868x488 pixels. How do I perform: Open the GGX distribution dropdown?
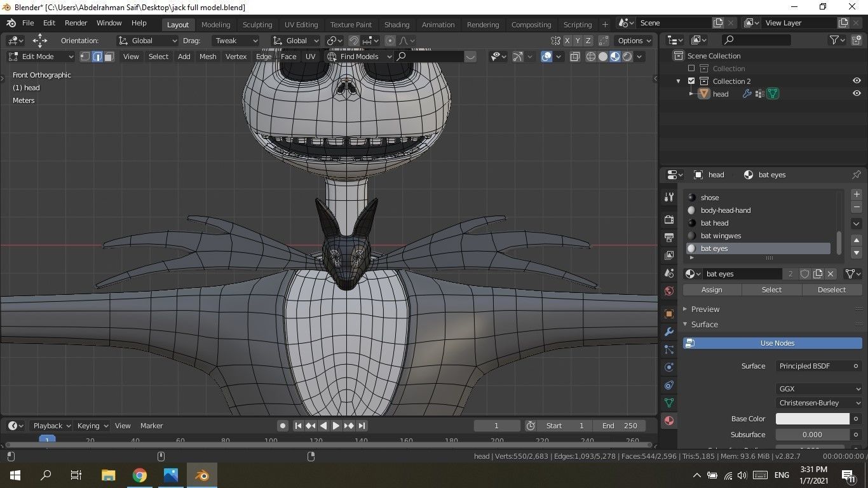(819, 389)
